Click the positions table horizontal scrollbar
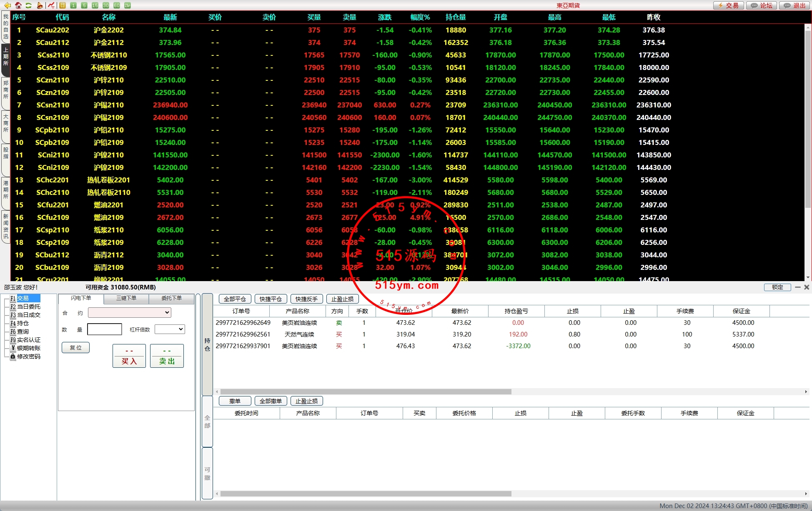 [x=366, y=391]
